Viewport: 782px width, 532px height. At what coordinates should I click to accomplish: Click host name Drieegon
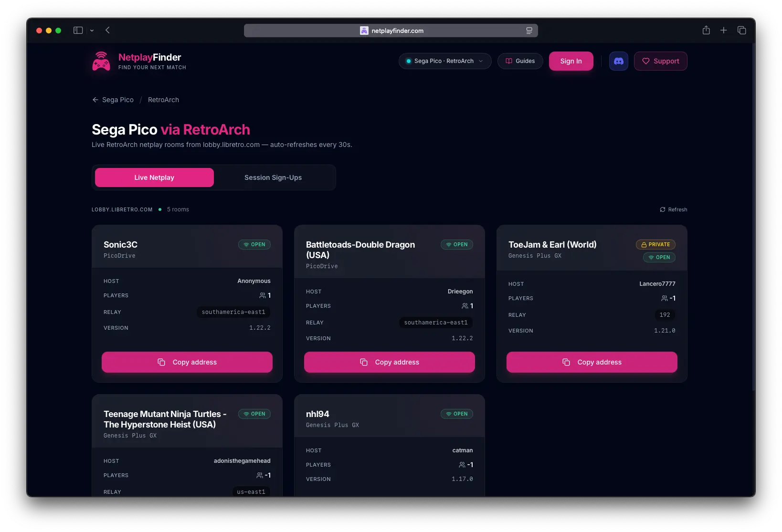[x=460, y=292]
